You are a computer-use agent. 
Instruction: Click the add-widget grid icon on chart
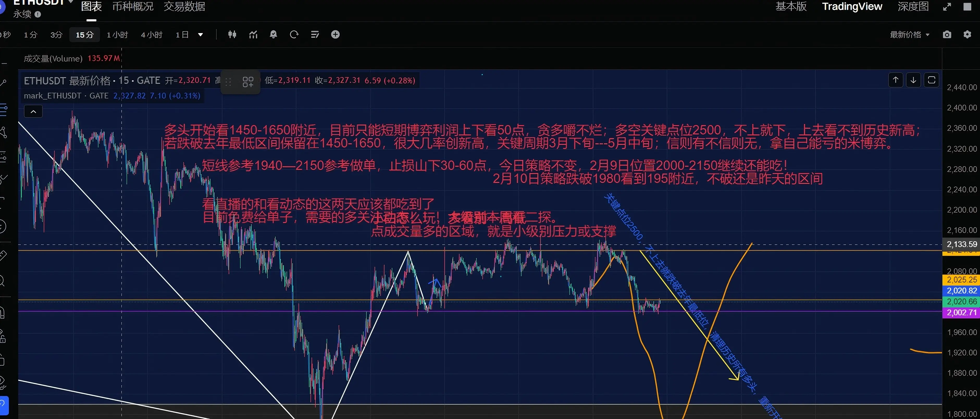point(248,82)
